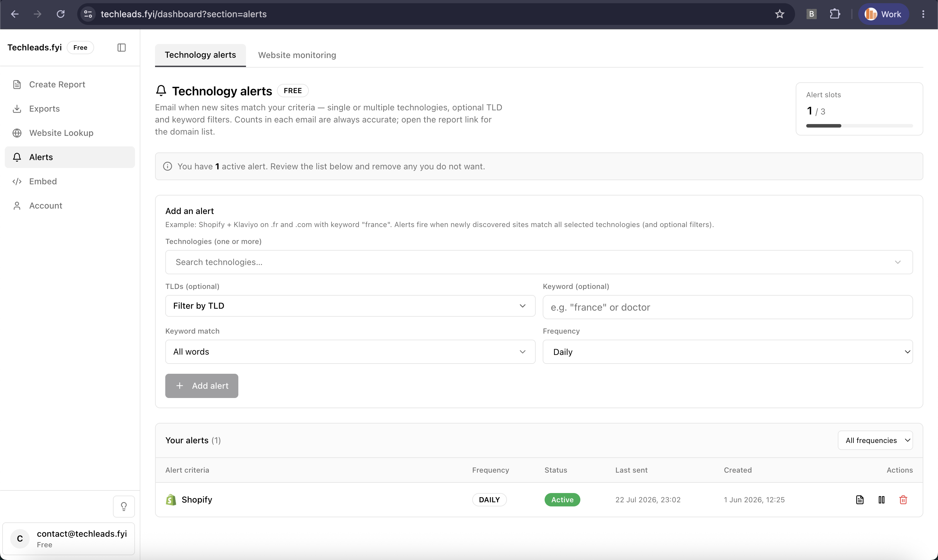Click the Keyword optional input field
This screenshot has height=560, width=938.
point(727,307)
